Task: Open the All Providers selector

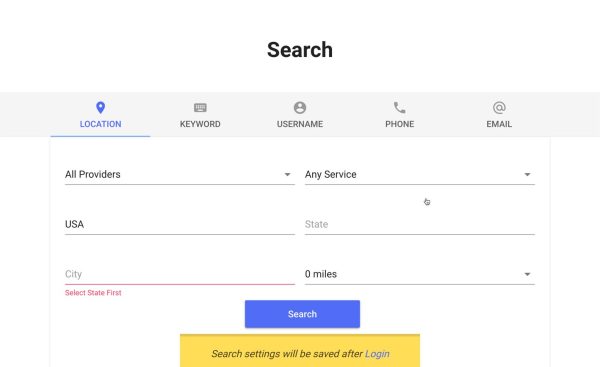Action: click(x=180, y=175)
